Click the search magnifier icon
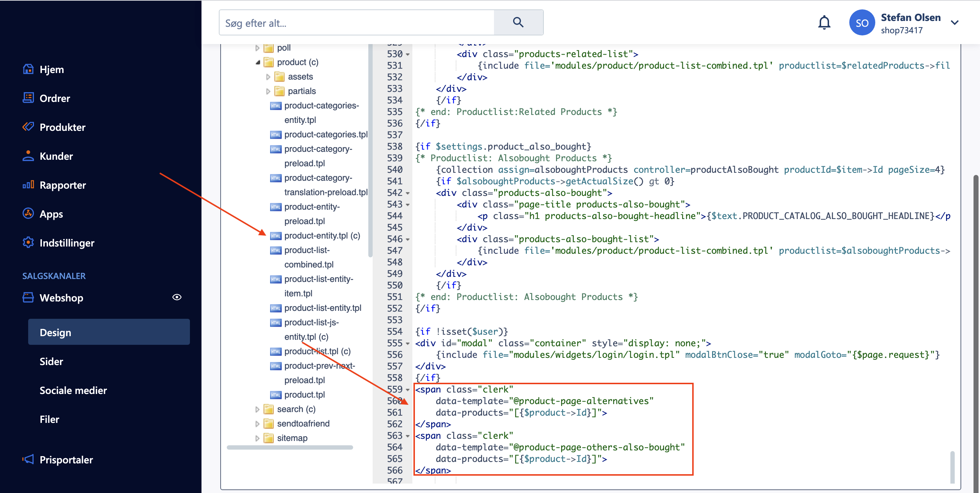Viewport: 980px width, 493px height. [518, 22]
